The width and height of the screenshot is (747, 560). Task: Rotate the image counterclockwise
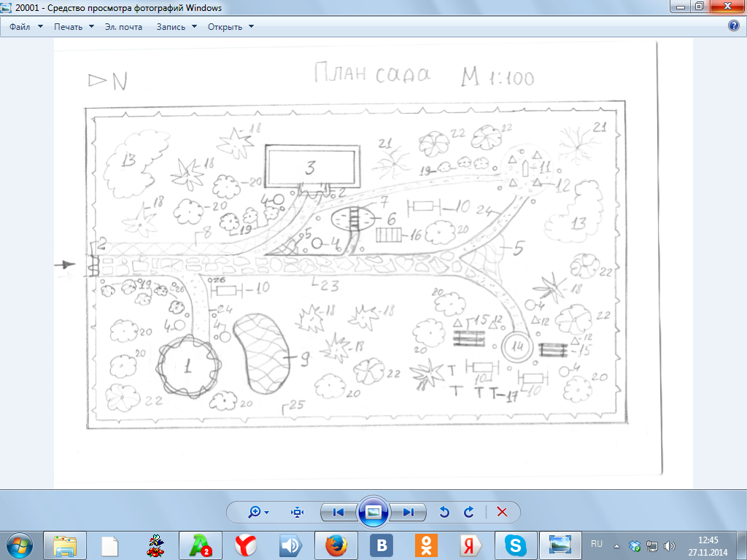coord(444,512)
